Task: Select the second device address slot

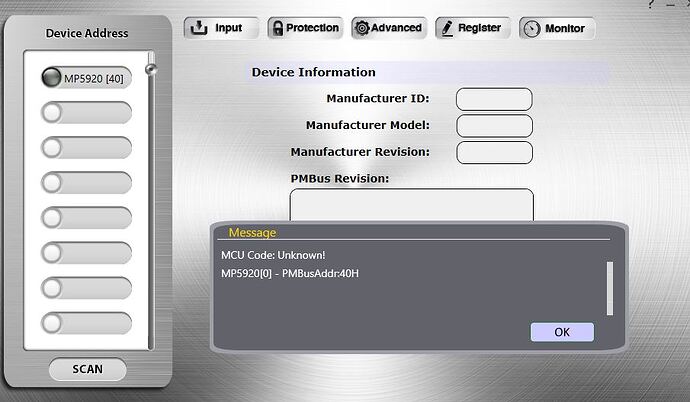Action: (x=87, y=113)
